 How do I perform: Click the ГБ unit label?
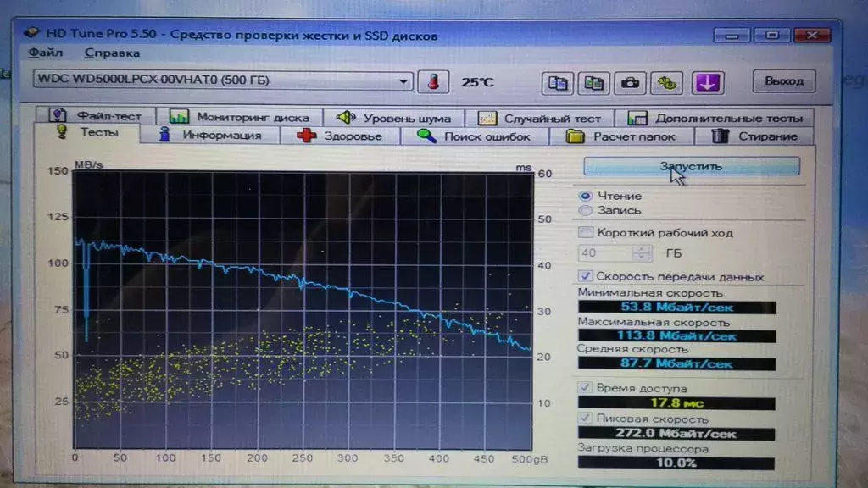click(x=673, y=252)
